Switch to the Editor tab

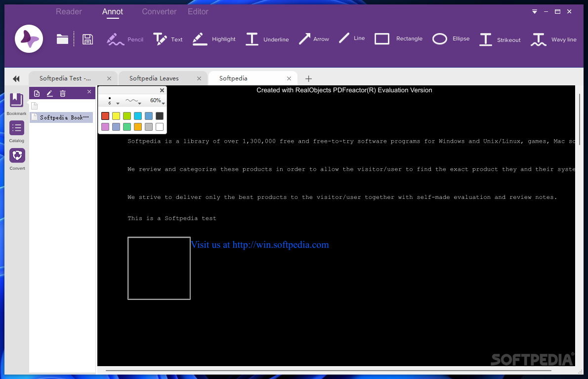198,12
